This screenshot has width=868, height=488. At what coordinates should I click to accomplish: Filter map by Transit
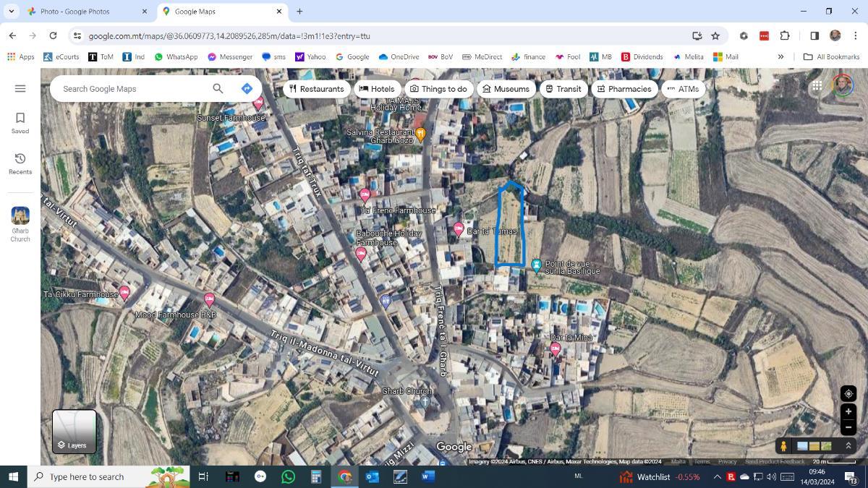click(563, 89)
